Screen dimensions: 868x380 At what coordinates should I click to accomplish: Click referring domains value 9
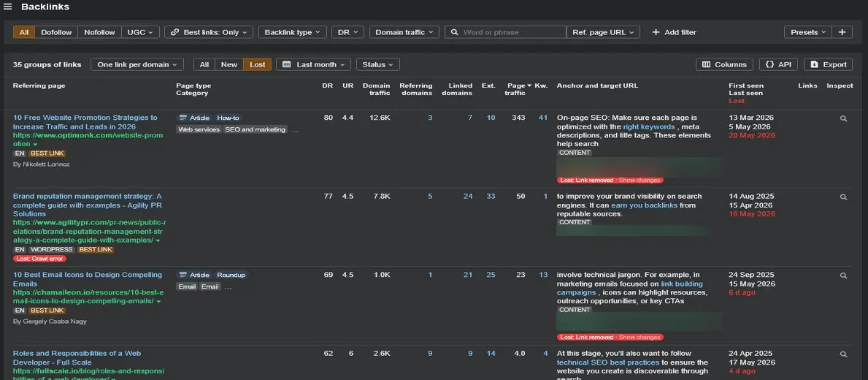(x=430, y=354)
